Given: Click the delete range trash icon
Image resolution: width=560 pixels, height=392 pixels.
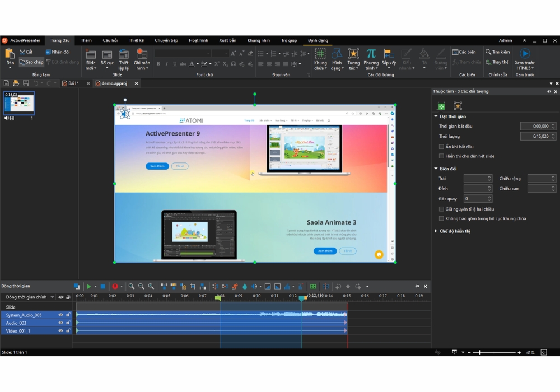Looking at the screenshot, I should [183, 286].
